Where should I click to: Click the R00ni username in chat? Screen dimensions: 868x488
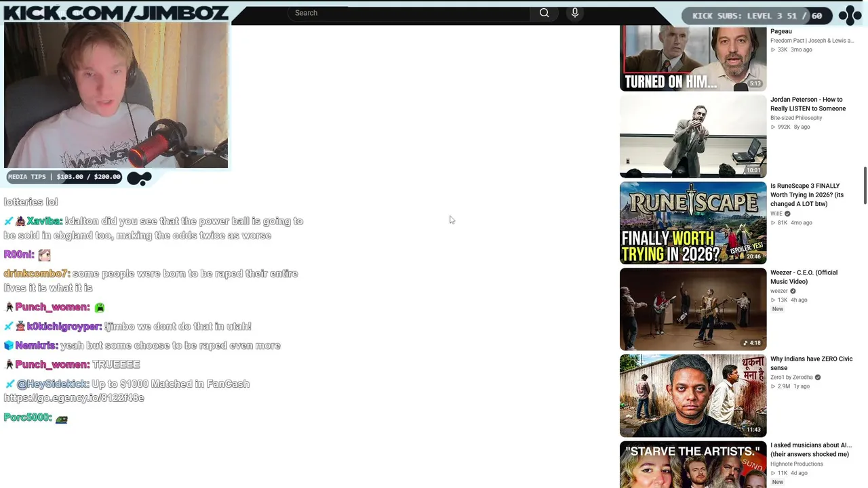(19, 255)
